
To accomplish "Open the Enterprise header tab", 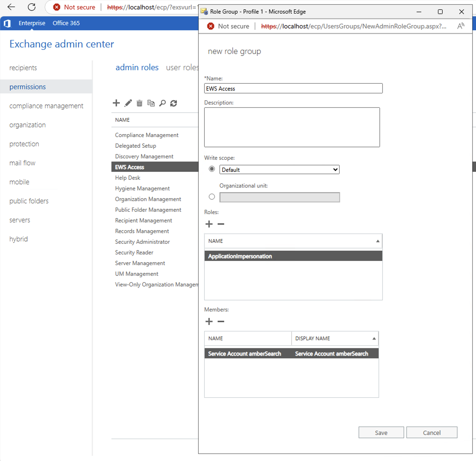I will point(32,23).
